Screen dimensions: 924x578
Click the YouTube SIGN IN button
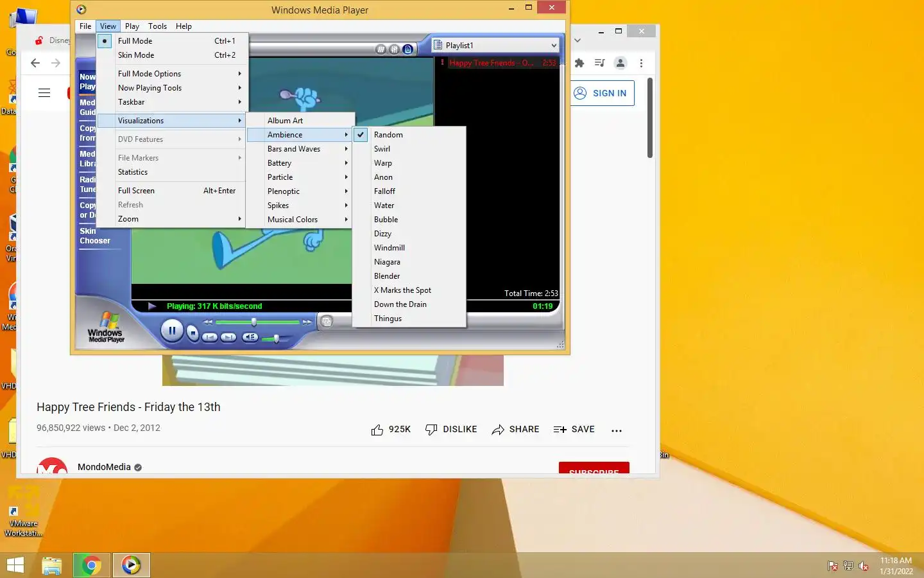tap(601, 93)
